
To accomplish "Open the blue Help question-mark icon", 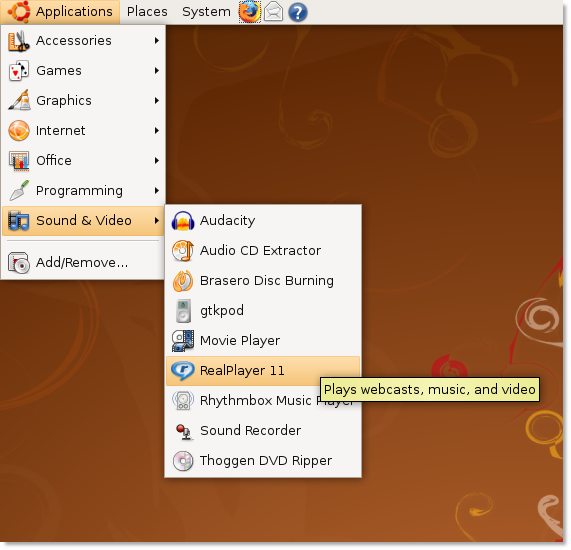I will (298, 12).
